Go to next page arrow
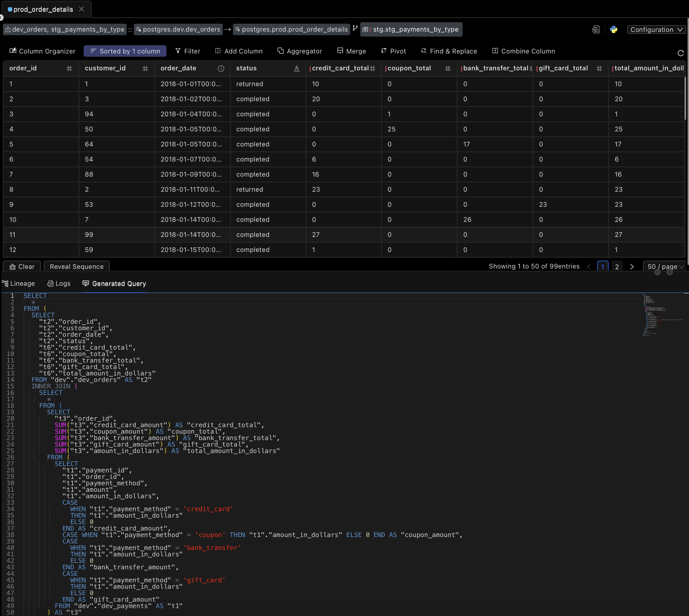Viewport: 689px width, 616px height. pyautogui.click(x=632, y=267)
